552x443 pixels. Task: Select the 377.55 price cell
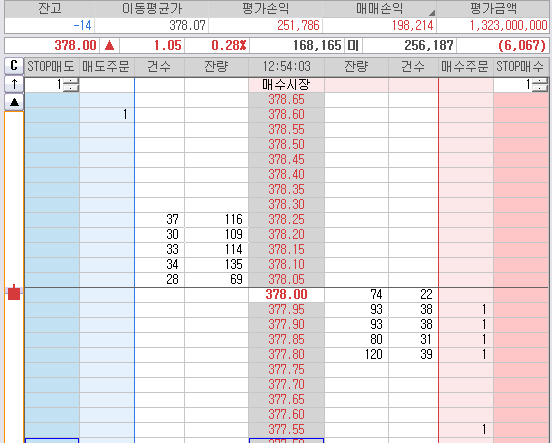point(286,430)
